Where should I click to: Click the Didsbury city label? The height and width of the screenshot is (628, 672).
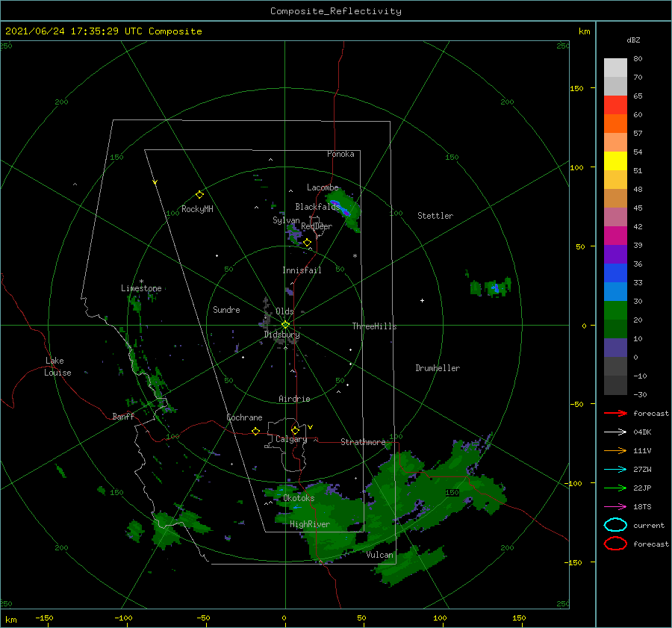click(281, 335)
